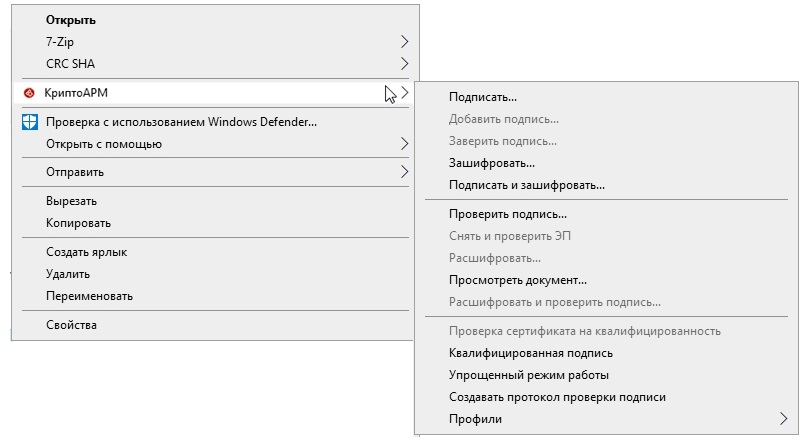Click the red КриптоАРМ icon

tap(29, 93)
